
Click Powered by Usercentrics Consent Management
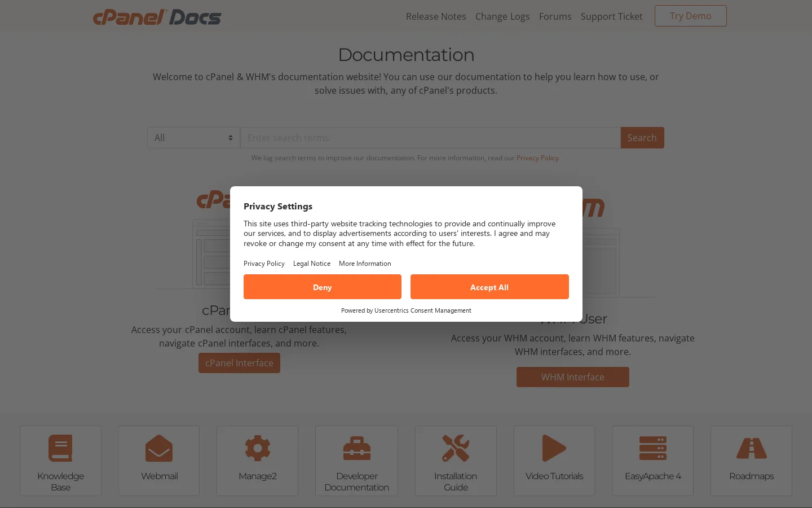click(406, 310)
